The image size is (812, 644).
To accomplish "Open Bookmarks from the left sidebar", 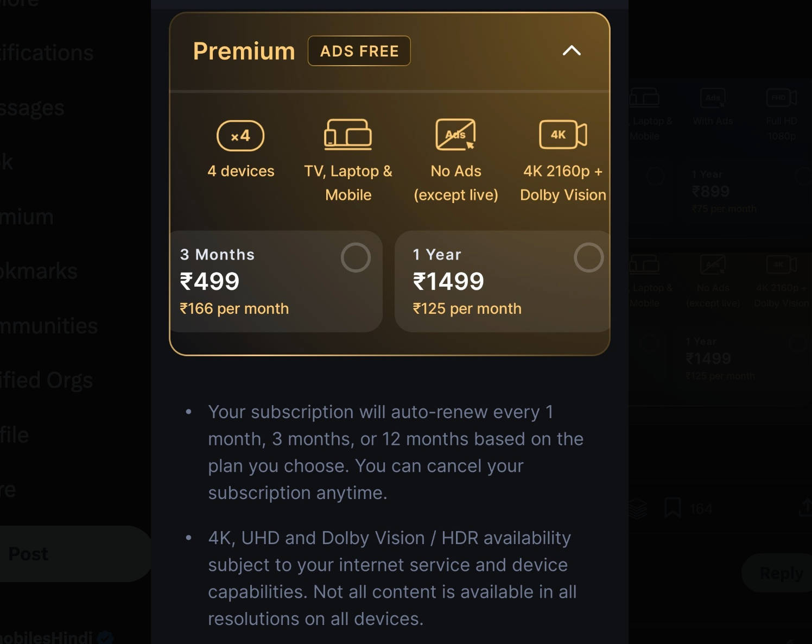I will coord(39,272).
